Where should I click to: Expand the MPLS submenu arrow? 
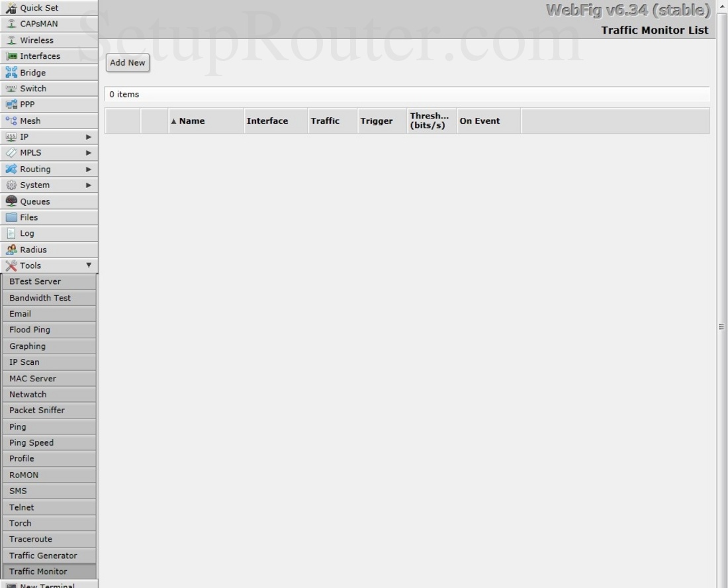(x=88, y=153)
